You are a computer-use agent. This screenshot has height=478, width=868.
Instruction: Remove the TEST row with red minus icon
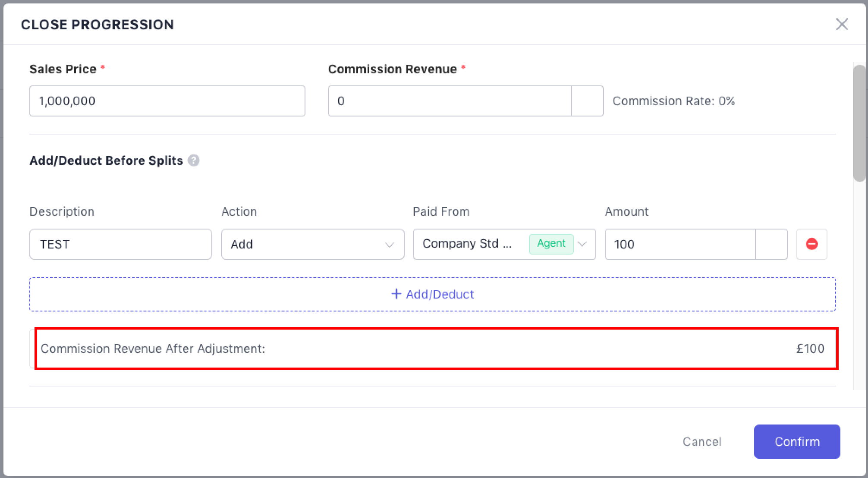click(x=811, y=244)
